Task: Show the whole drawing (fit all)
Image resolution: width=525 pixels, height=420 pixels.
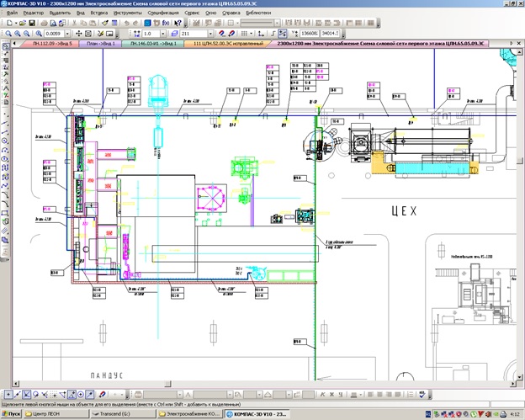Action: pyautogui.click(x=88, y=34)
